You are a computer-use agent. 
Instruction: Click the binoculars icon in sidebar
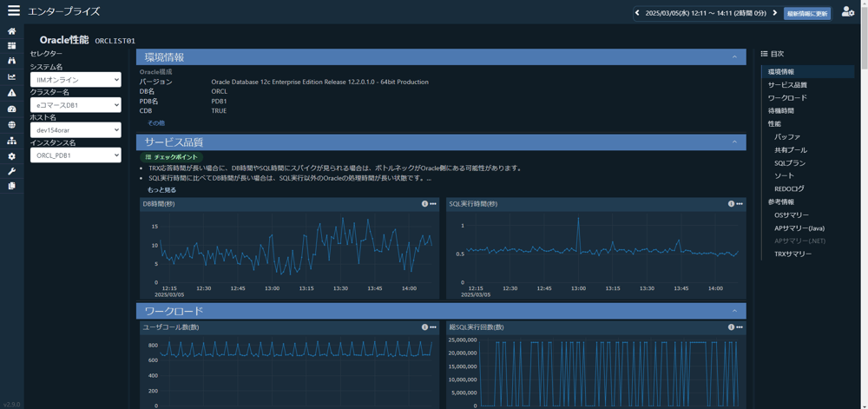pyautogui.click(x=11, y=62)
